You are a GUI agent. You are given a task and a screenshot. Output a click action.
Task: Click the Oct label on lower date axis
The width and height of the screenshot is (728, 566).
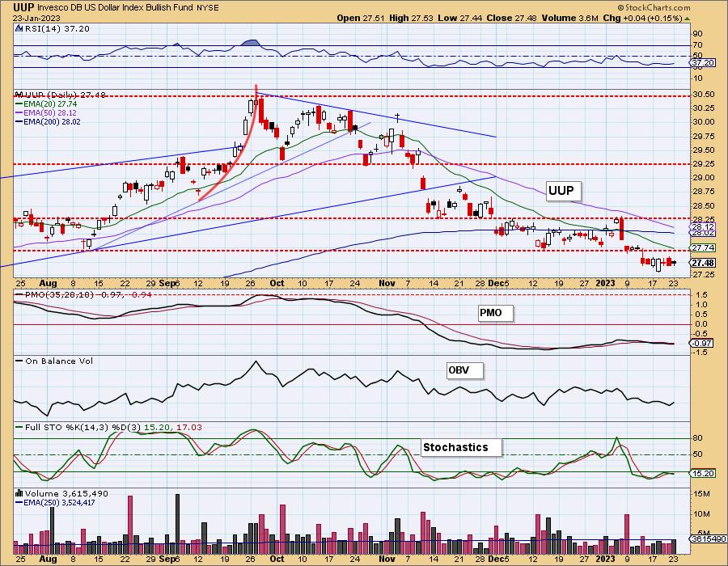click(277, 559)
